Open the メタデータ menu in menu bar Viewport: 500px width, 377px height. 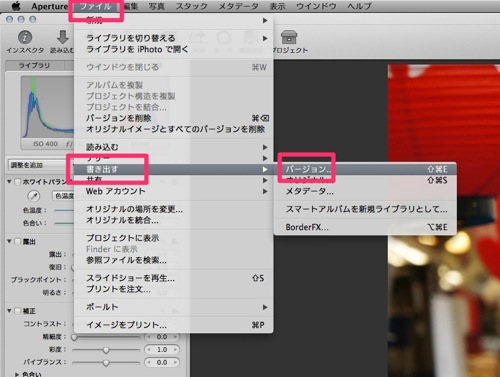[239, 6]
